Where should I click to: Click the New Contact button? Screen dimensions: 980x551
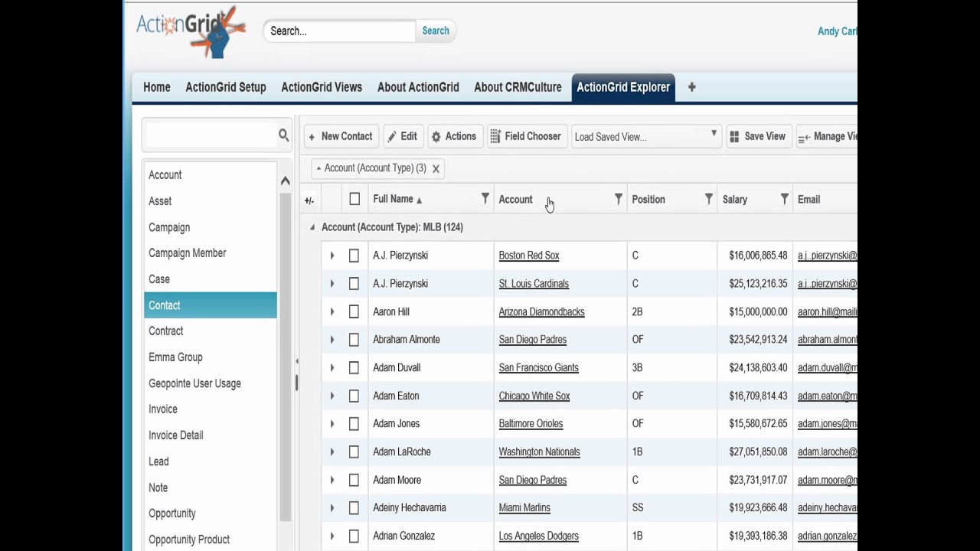tap(341, 136)
